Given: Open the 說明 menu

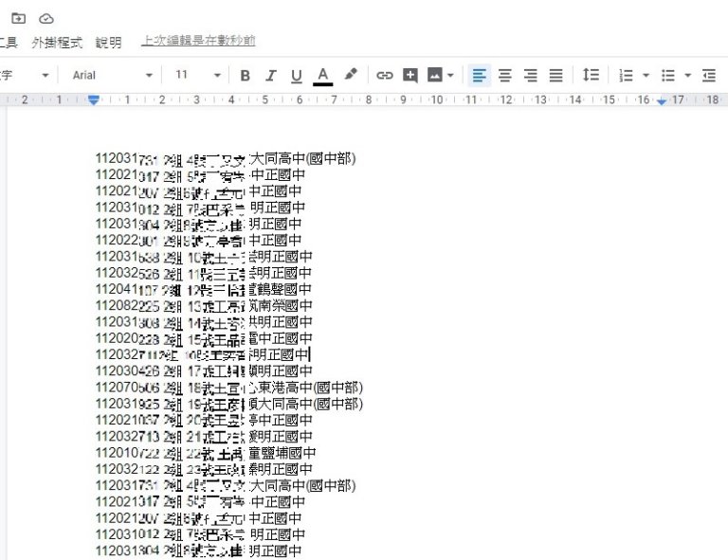Looking at the screenshot, I should tap(108, 43).
